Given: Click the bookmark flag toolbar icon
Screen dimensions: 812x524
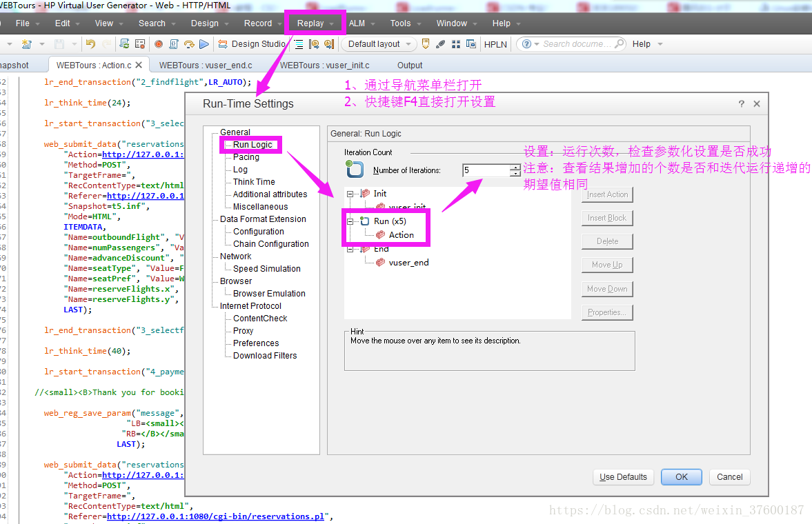Looking at the screenshot, I should (426, 44).
